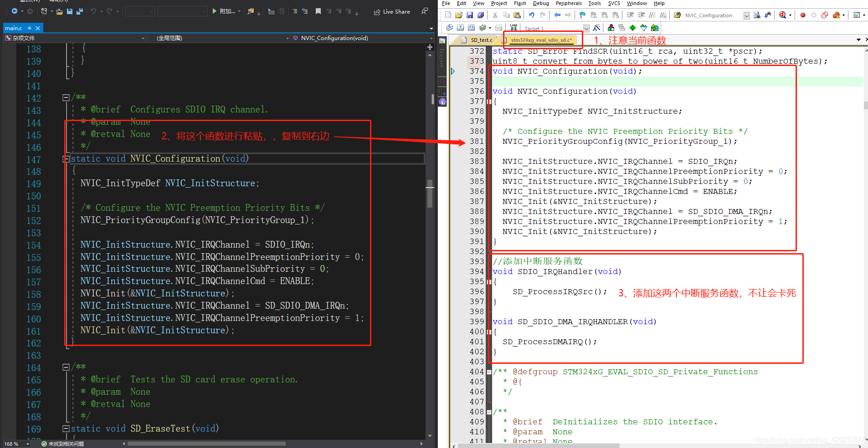Click Keil Open file icon
The width and height of the screenshot is (868, 448).
pos(459,15)
